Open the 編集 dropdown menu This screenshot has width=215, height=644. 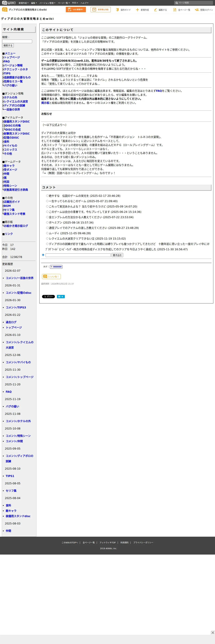coord(34,3)
